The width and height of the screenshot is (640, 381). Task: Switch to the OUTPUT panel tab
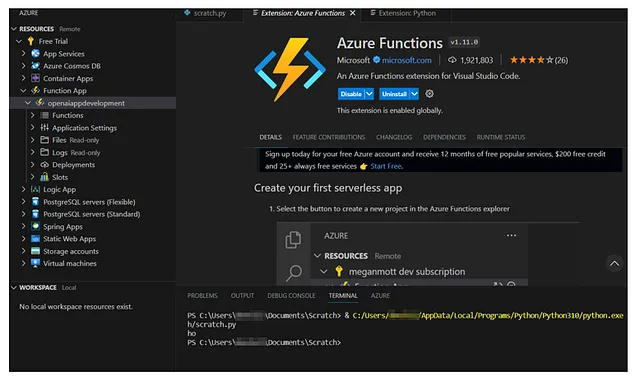pyautogui.click(x=242, y=295)
